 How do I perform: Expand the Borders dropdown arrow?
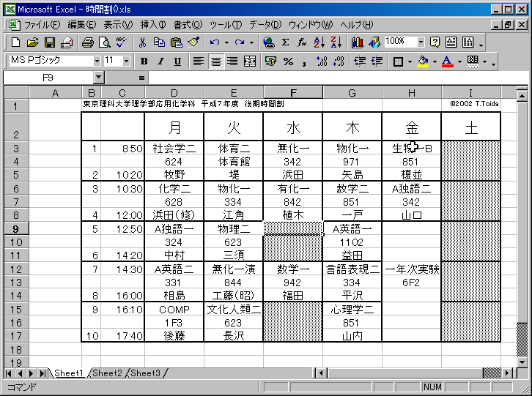[x=410, y=62]
